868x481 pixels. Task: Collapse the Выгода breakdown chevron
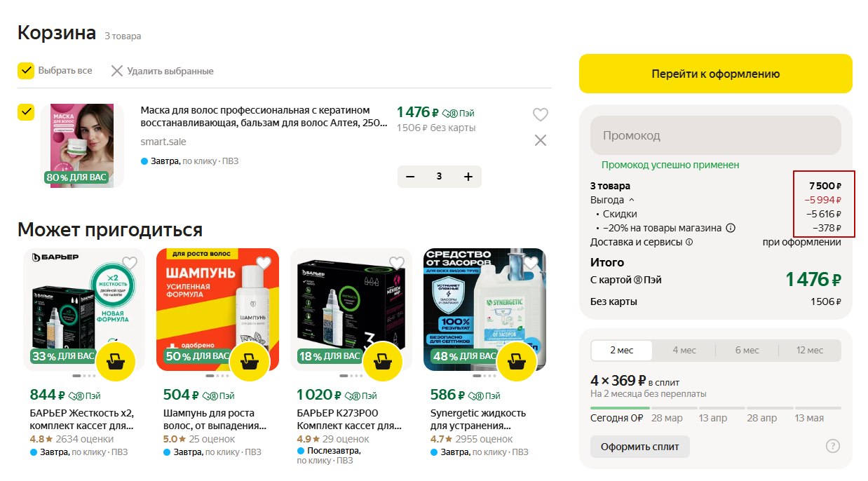point(630,200)
